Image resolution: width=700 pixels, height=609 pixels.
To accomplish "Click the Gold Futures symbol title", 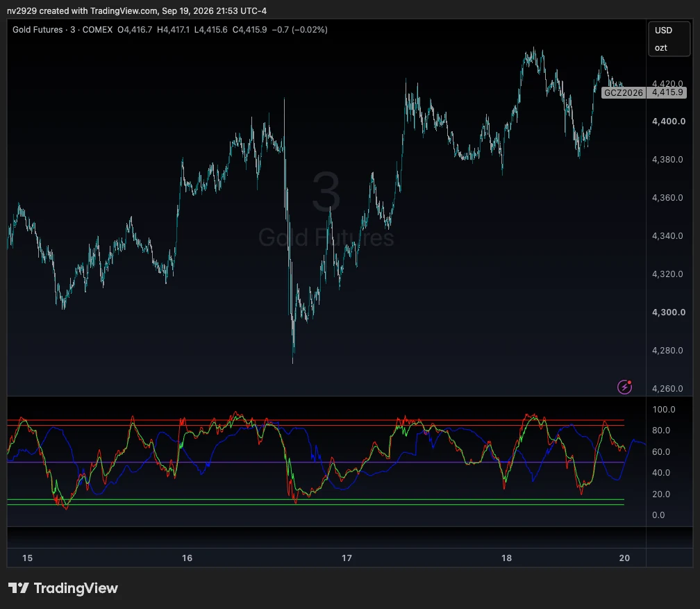I will pyautogui.click(x=37, y=29).
